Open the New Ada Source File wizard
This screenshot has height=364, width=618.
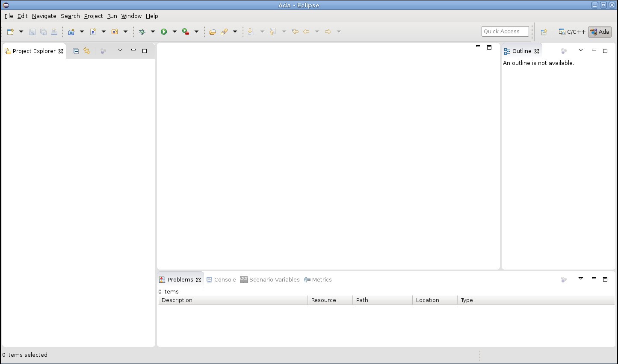click(93, 31)
